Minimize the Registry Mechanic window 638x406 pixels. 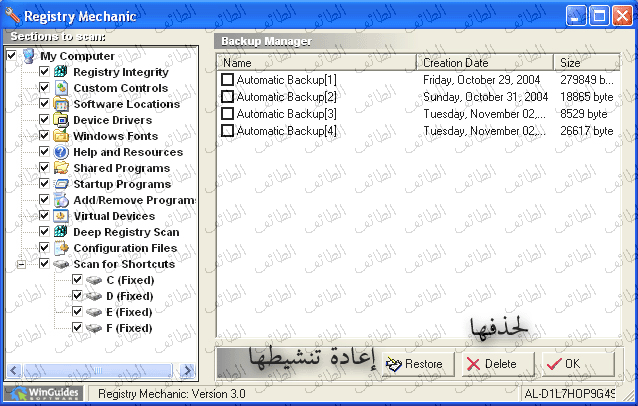coord(576,16)
